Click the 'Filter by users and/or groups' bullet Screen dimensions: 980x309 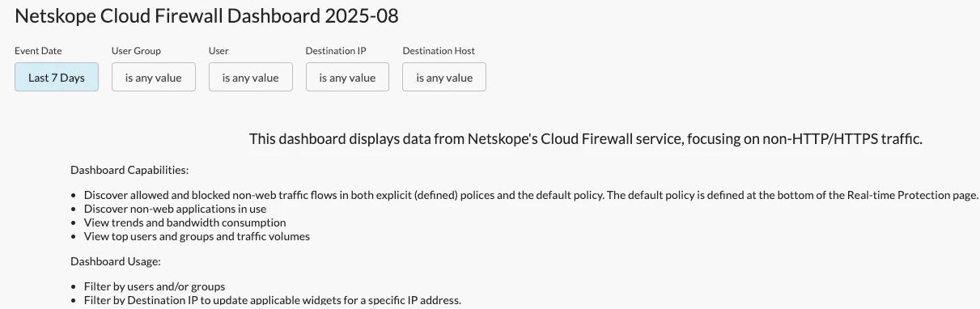point(154,286)
